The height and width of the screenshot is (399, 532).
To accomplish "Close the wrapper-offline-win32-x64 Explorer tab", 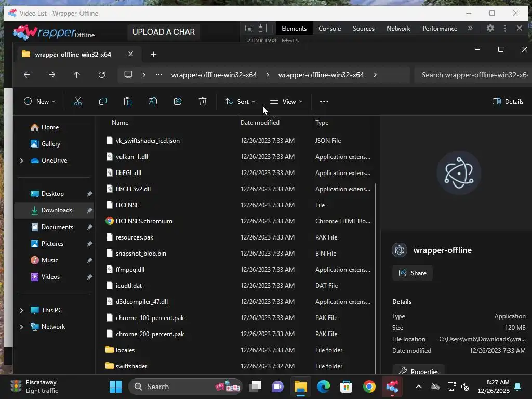I will click(130, 54).
